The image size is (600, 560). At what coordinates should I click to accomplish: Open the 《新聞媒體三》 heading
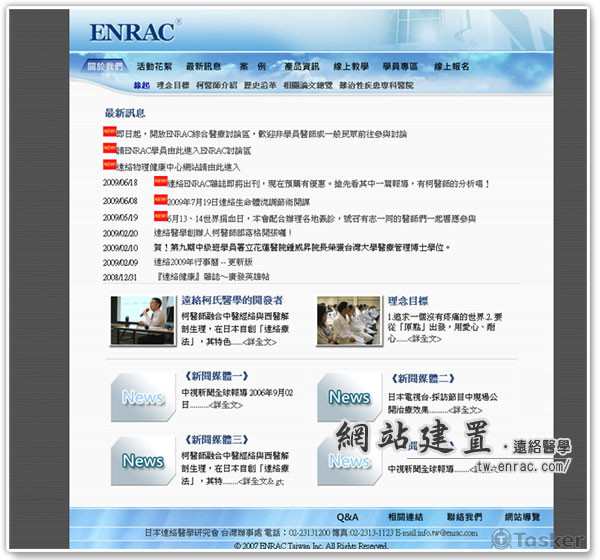click(217, 439)
